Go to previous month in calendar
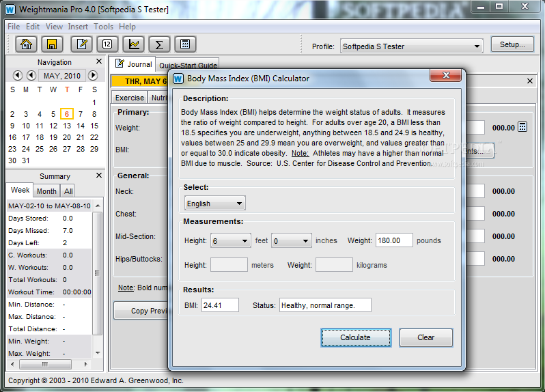Viewport: 545px width, 392px height. click(x=31, y=75)
